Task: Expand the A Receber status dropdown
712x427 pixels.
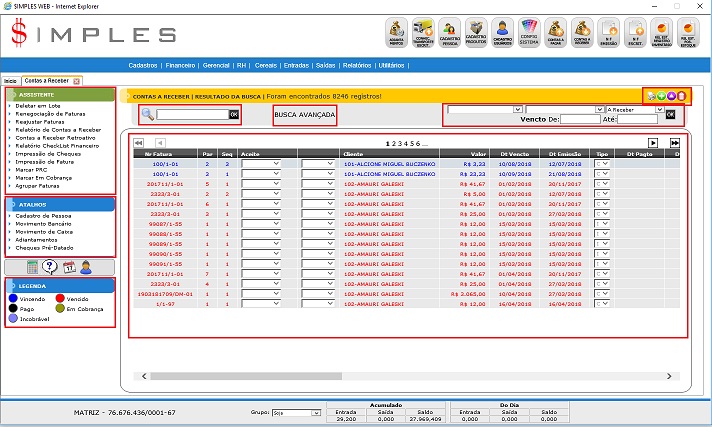Action: coord(658,109)
